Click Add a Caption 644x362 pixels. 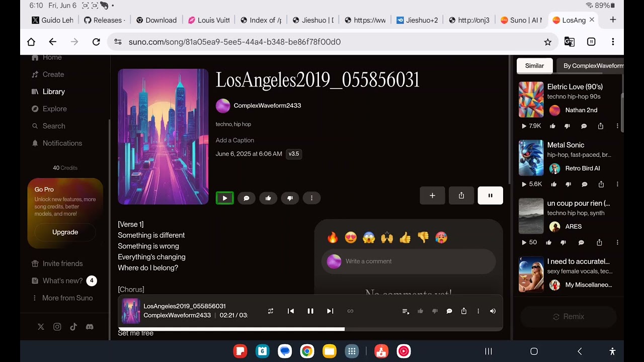tap(235, 140)
